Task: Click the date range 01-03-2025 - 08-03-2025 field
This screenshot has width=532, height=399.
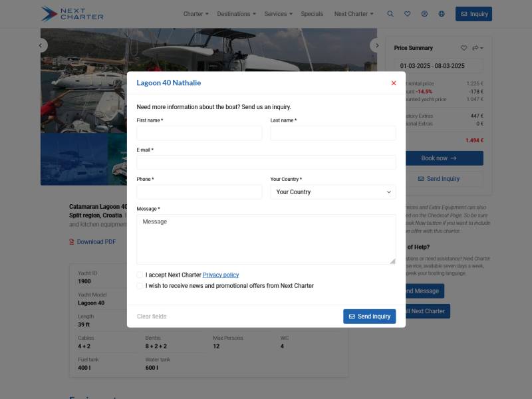Action: [438, 66]
